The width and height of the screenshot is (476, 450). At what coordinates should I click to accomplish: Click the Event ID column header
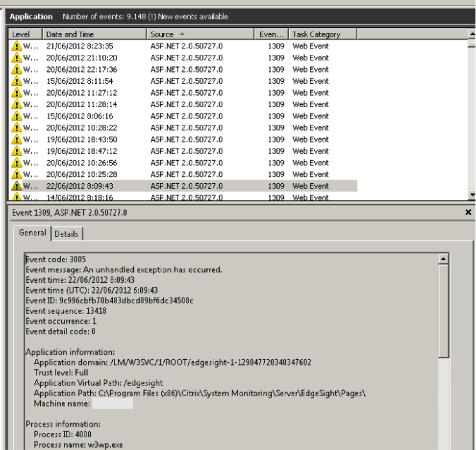[x=271, y=34]
